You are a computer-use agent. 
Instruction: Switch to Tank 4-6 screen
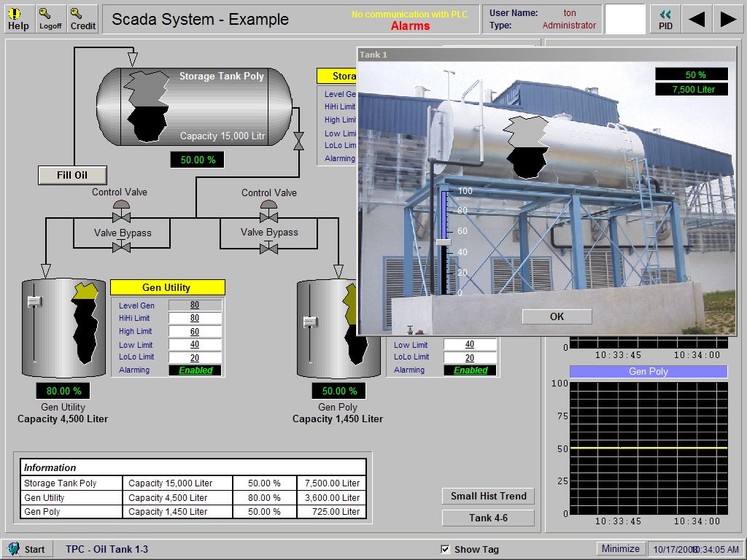click(x=488, y=518)
